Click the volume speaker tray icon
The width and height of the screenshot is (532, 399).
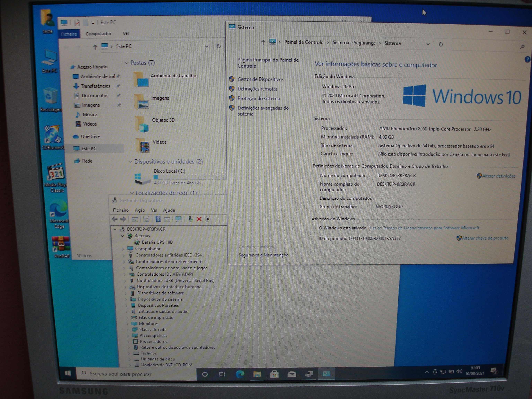pyautogui.click(x=459, y=371)
